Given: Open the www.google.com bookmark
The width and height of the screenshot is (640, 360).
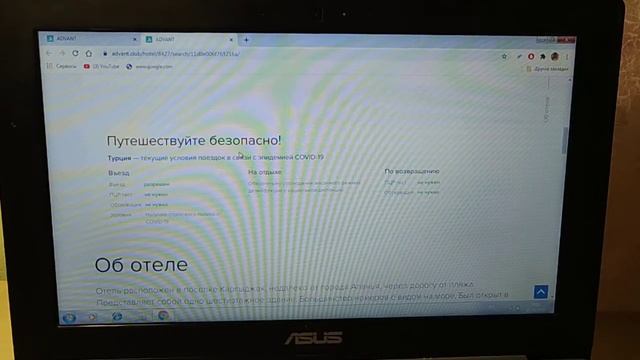Looking at the screenshot, I should pyautogui.click(x=149, y=67).
